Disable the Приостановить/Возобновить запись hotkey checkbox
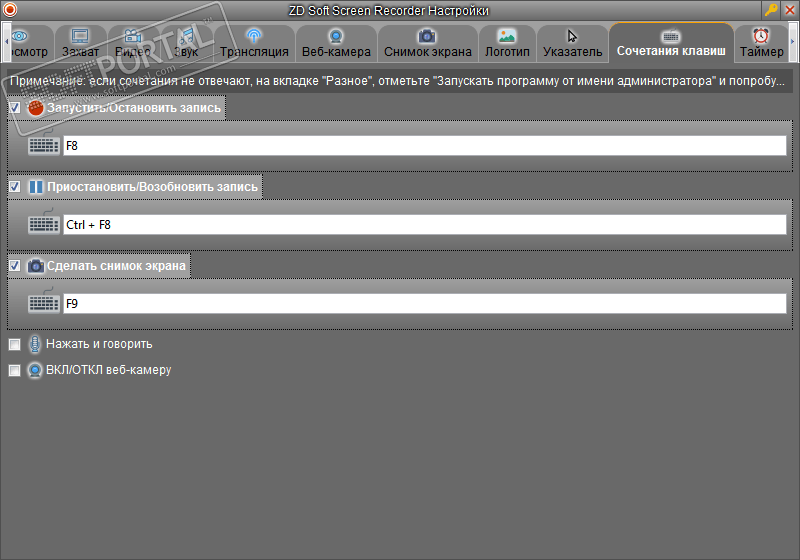Screen dimensions: 800x560 click(x=15, y=187)
